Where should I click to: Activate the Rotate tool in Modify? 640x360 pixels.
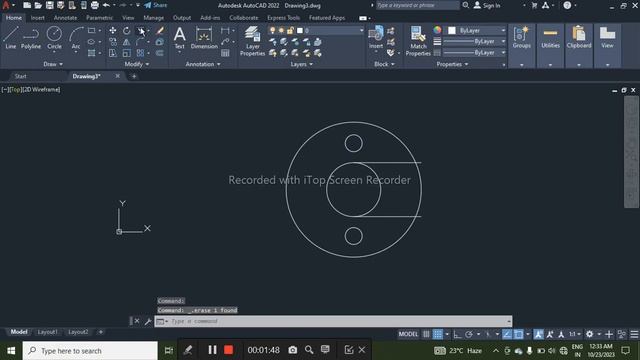tap(127, 31)
